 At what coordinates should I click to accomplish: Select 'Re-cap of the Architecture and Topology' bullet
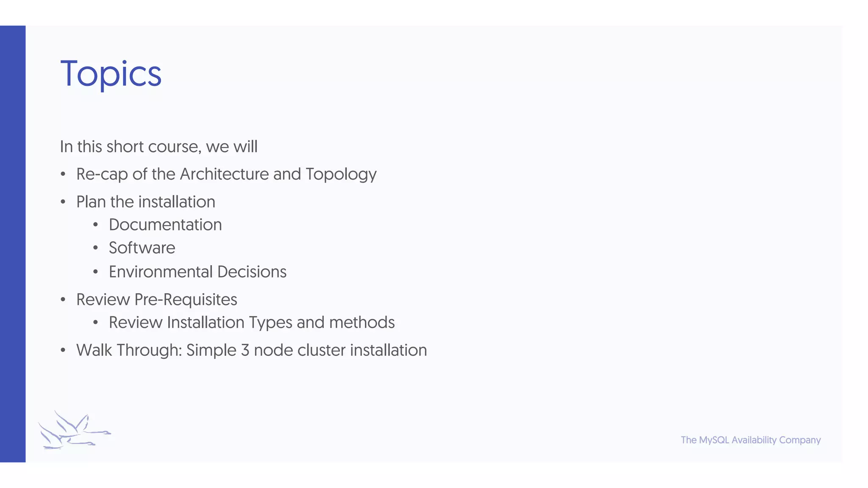[226, 175]
